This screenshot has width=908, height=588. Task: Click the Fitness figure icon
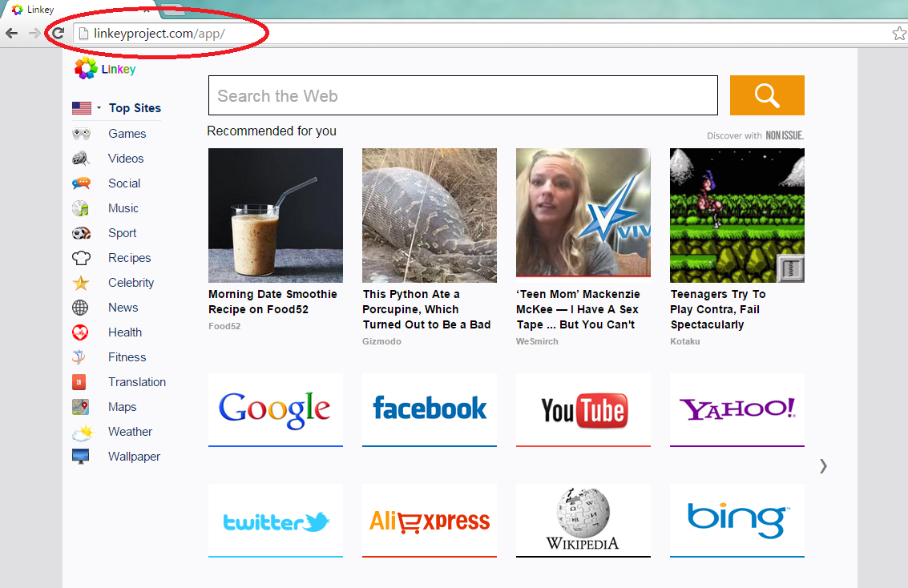point(79,357)
